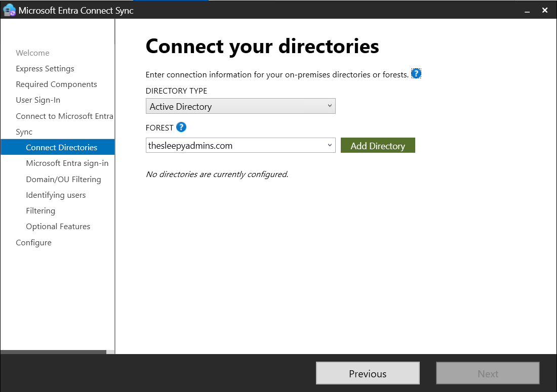
Task: Click the Previous button
Action: pos(368,373)
